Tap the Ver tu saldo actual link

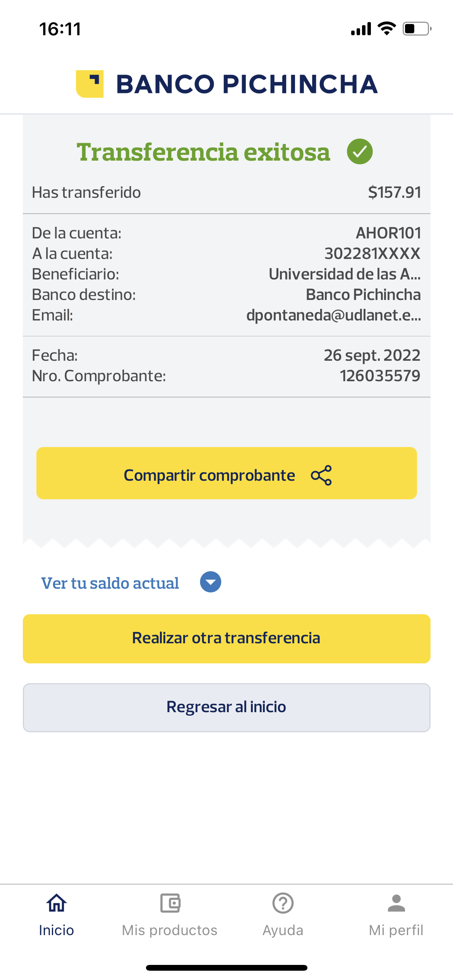coord(110,583)
